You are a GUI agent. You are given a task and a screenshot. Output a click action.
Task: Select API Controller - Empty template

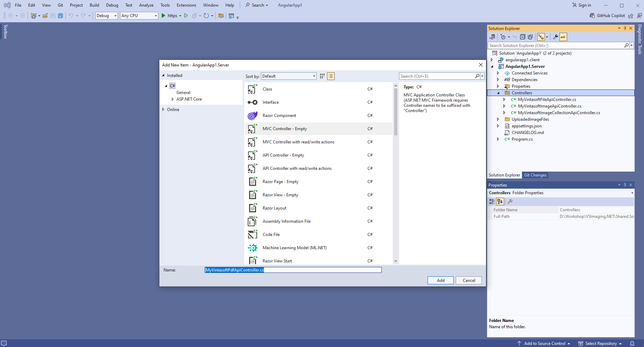coord(283,155)
